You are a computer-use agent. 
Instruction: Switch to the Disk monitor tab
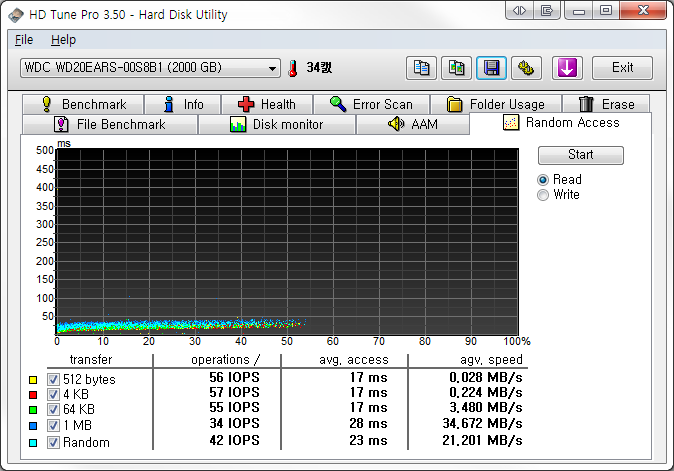point(277,125)
